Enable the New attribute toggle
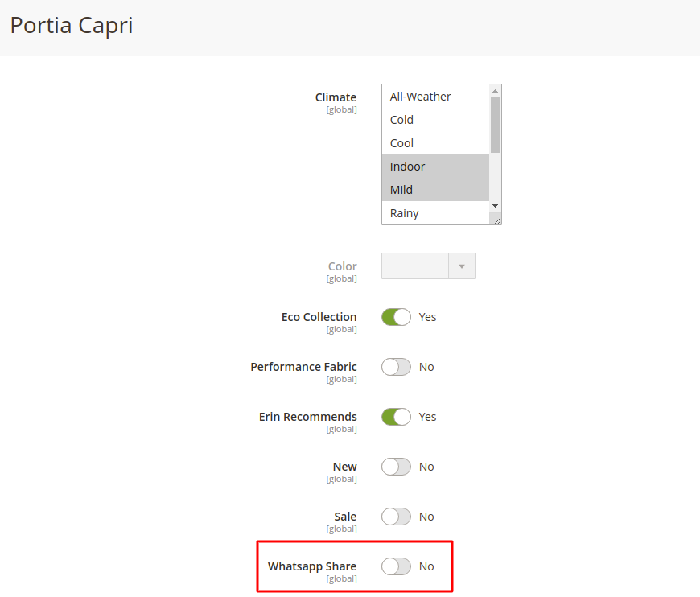The image size is (700, 597). point(396,467)
